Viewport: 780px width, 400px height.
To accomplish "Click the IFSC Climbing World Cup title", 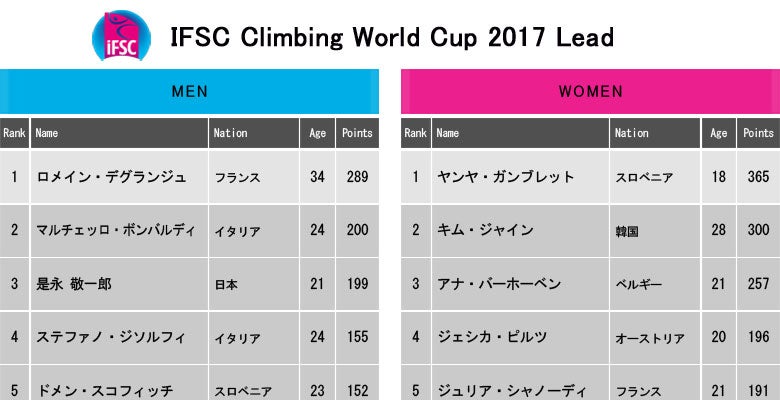I will tap(392, 37).
